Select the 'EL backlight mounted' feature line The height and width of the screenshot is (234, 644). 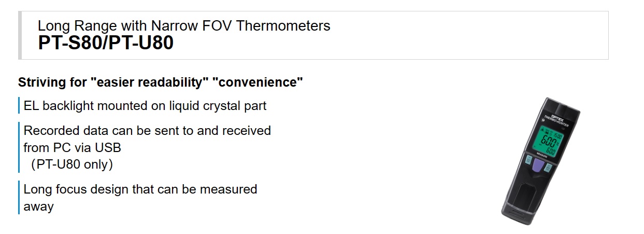(145, 106)
